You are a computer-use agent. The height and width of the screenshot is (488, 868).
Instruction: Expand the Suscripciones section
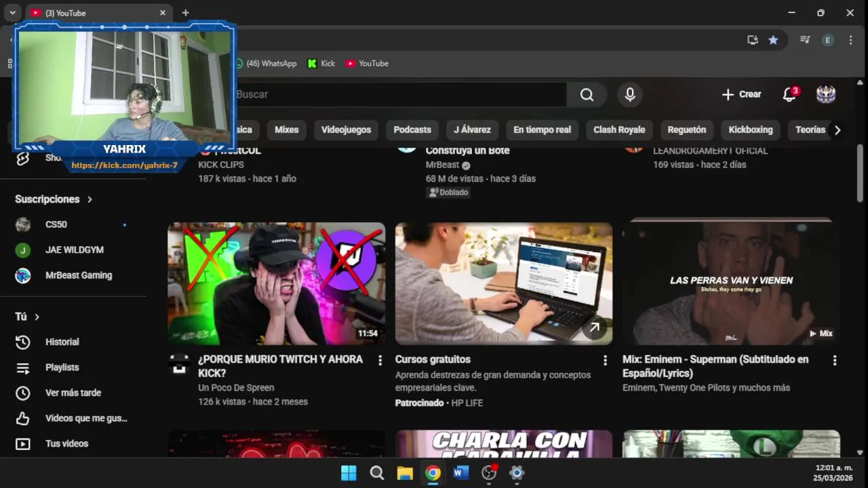(x=54, y=199)
